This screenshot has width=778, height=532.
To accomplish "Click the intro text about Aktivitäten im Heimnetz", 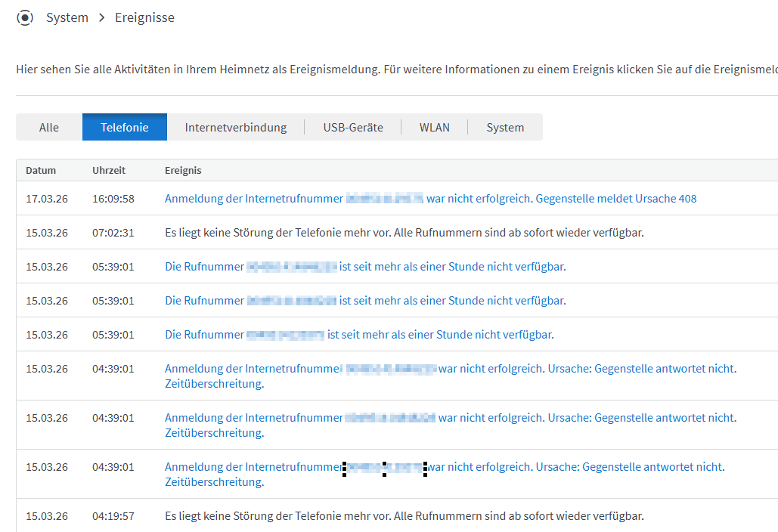I will point(397,70).
